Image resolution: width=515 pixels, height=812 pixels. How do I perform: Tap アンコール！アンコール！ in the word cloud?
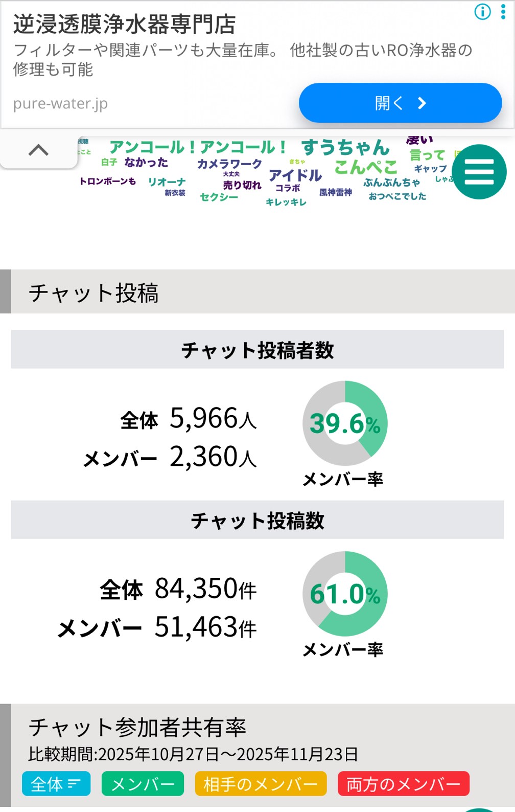(x=197, y=147)
